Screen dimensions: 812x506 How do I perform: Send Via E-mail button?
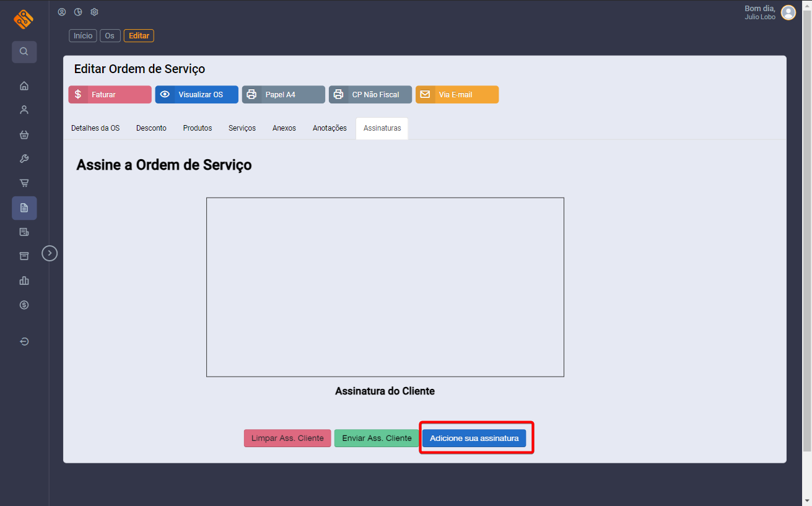point(456,95)
